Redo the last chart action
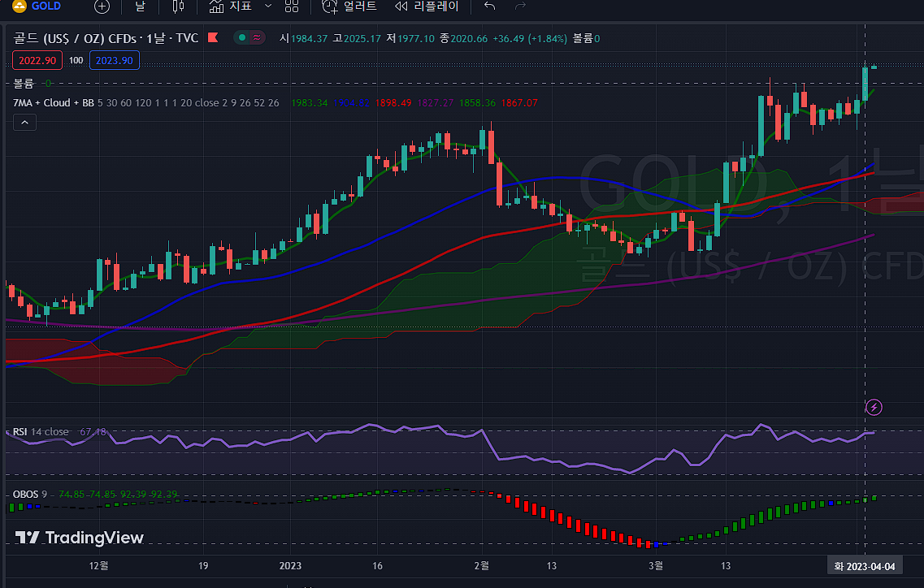 pos(521,6)
